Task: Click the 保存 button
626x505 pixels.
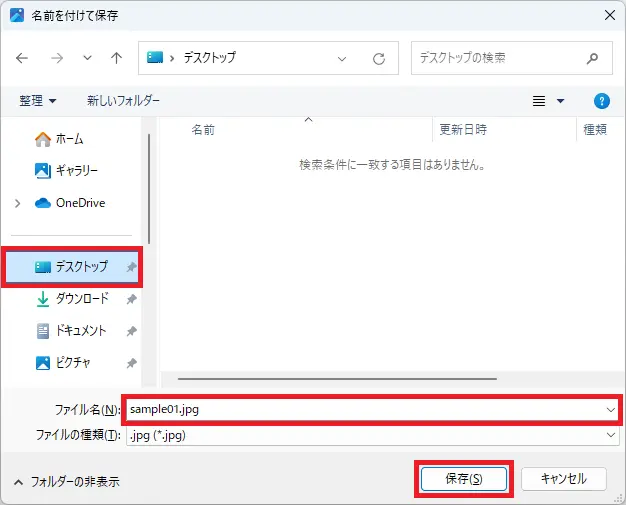Action: click(x=463, y=479)
